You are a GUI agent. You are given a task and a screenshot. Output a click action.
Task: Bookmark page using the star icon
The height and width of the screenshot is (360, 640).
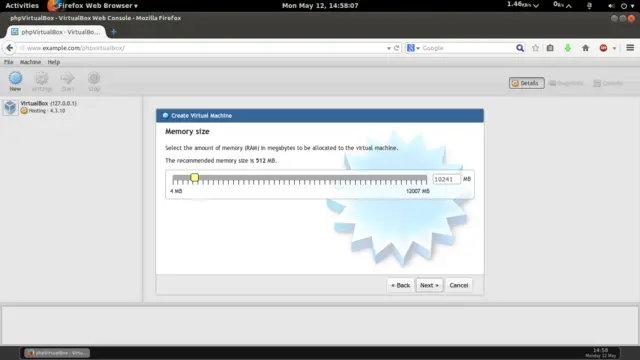click(x=536, y=48)
